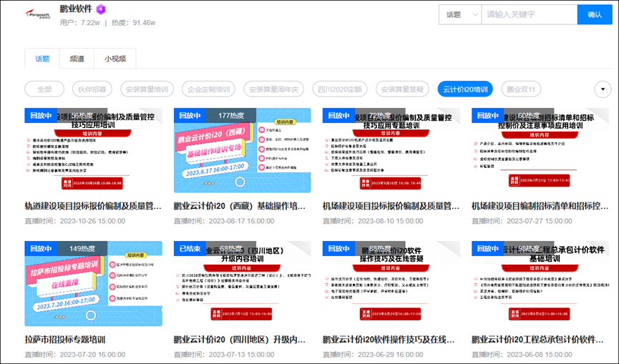Viewport: 619px width, 364px height.
Task: Open the 话题 search type dropdown
Action: tap(459, 14)
